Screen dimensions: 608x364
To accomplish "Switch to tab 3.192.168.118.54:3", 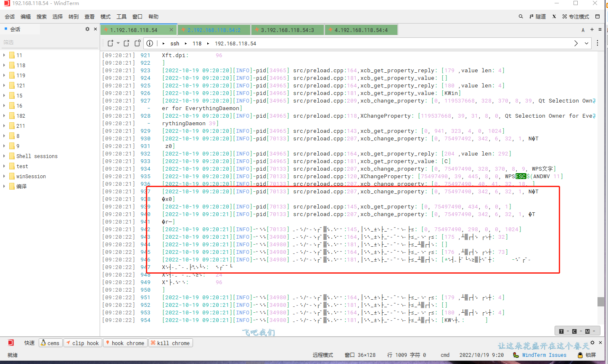I will pos(288,30).
